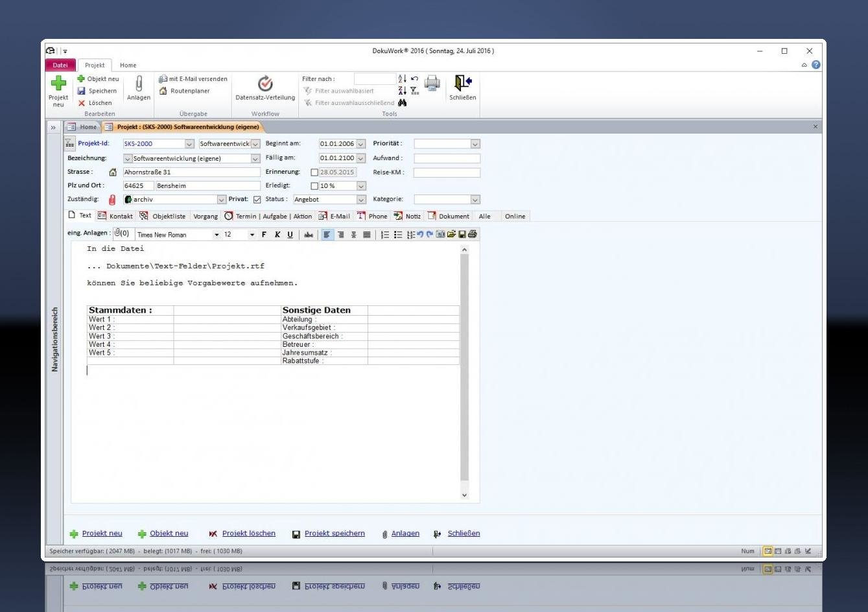The width and height of the screenshot is (868, 612).
Task: Click the Datensatz-Verteilung workflow icon
Action: click(x=265, y=84)
